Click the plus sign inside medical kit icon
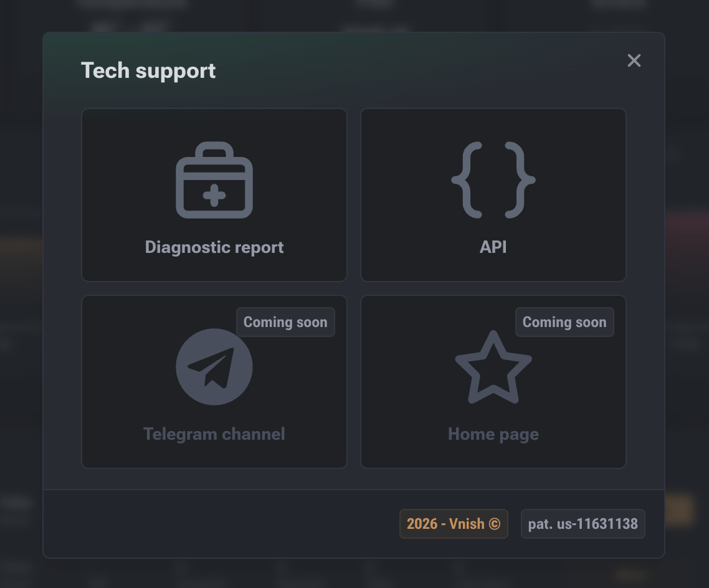Screen dimensions: 709x588 point(214,195)
